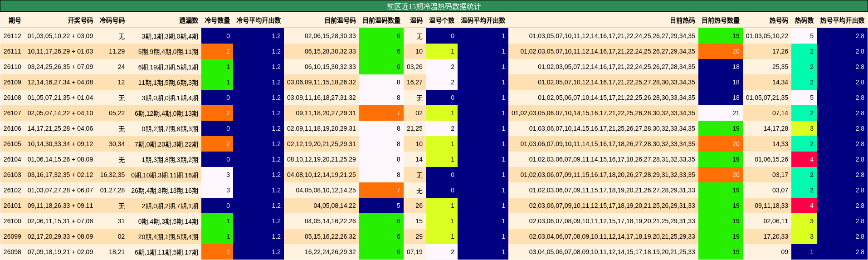Click warm code cell 03,26
Viewport: 868px width, 260px height.
pyautogui.click(x=414, y=67)
